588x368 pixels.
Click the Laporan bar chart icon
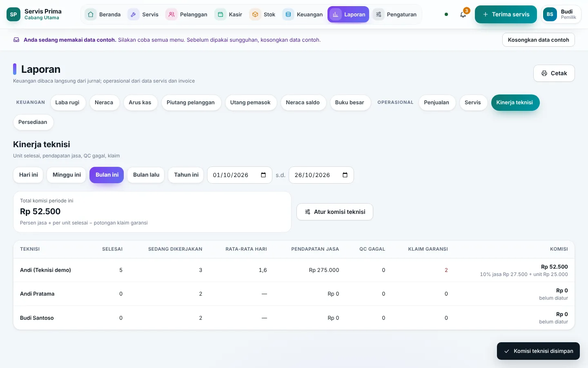(x=335, y=14)
